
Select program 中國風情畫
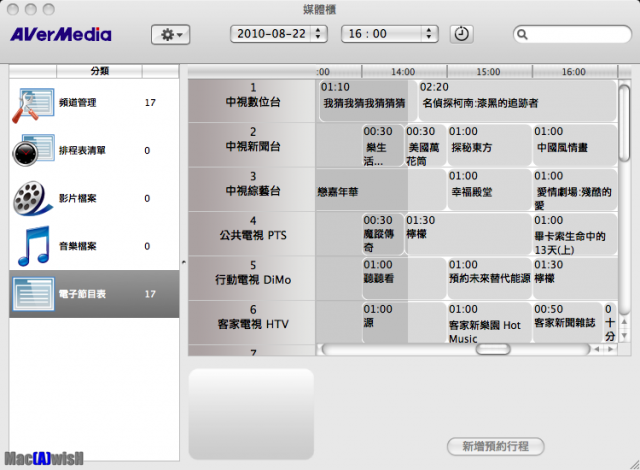(x=575, y=145)
